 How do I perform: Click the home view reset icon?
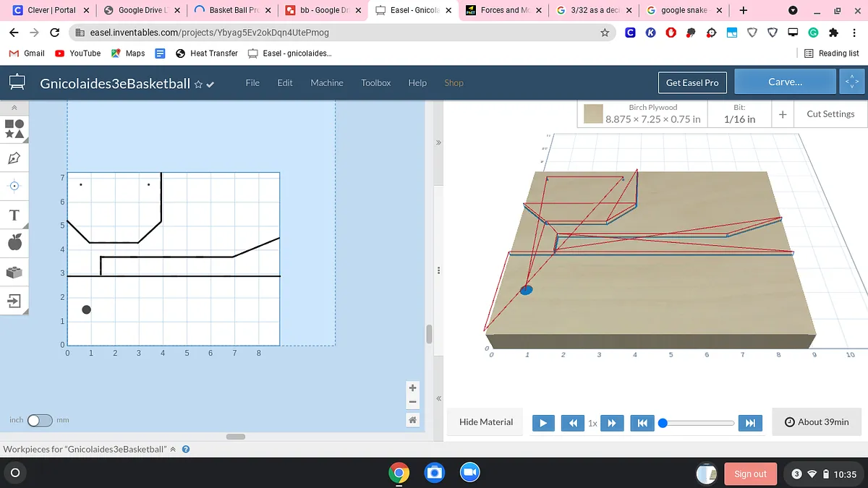[x=412, y=420]
